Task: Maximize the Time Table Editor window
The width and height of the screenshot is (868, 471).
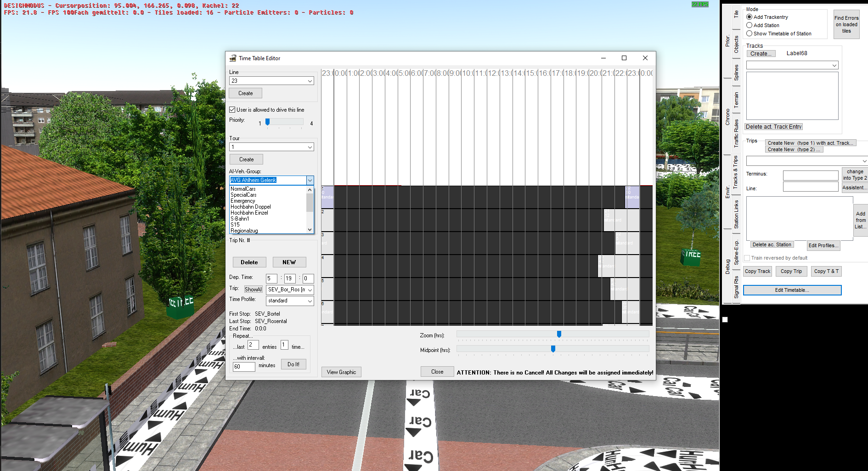Action: pyautogui.click(x=624, y=58)
